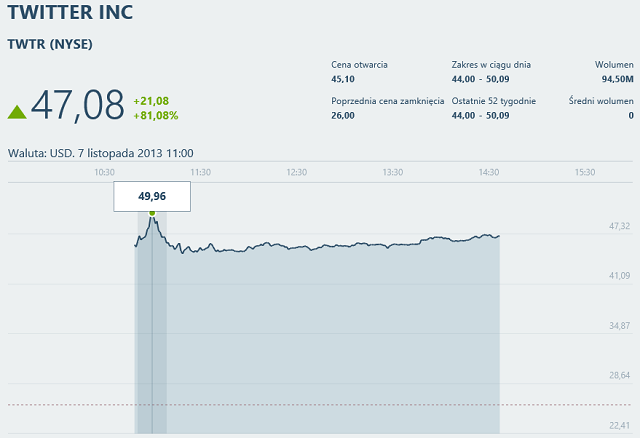Click the 47,32 price axis label

tap(620, 226)
